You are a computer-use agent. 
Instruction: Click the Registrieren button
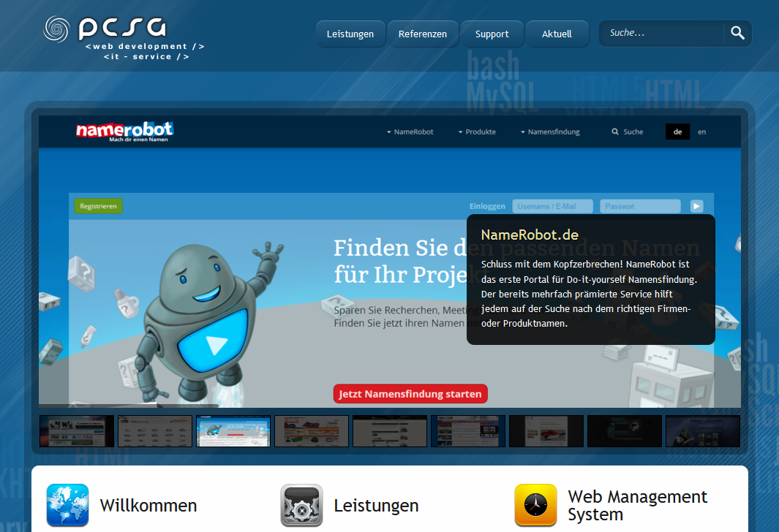point(98,206)
